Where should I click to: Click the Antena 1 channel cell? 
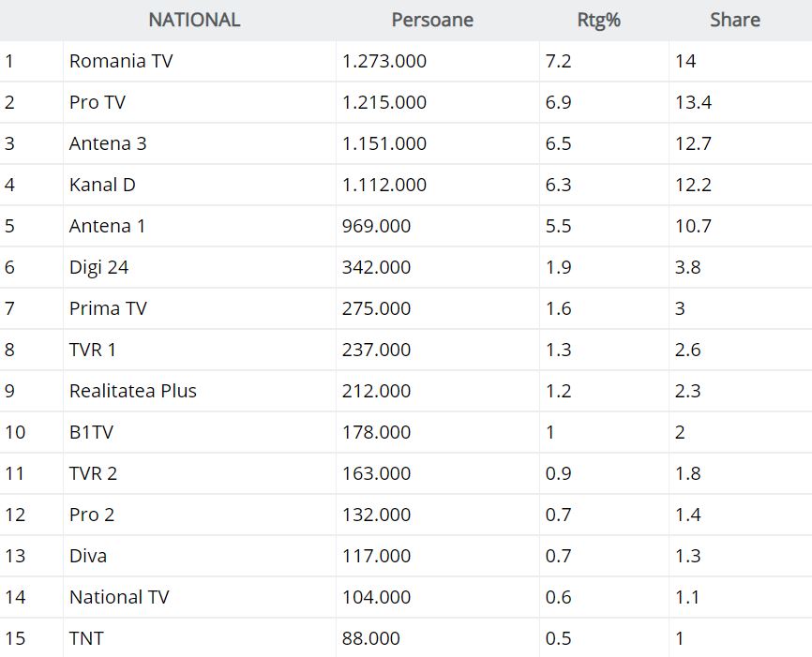coord(108,226)
